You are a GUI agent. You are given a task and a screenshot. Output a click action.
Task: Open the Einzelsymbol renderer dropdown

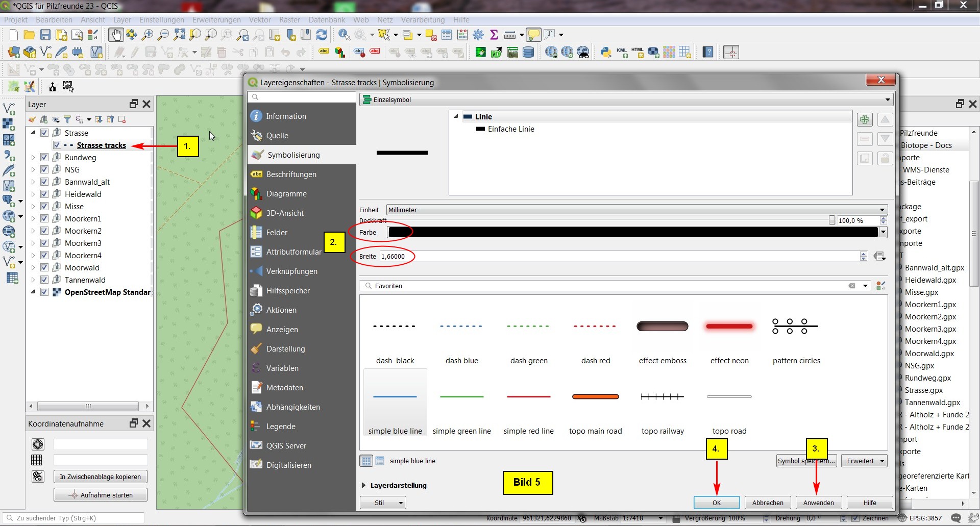626,99
